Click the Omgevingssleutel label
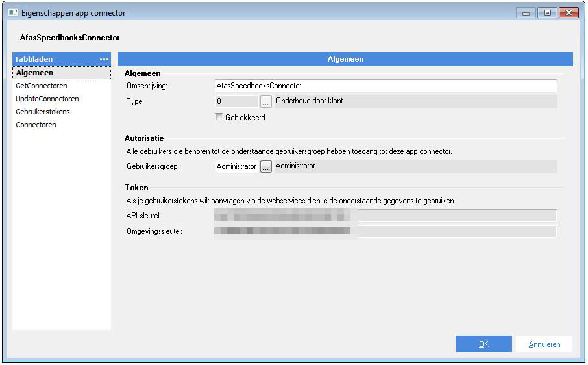Viewport: 588px width, 365px height. pyautogui.click(x=154, y=231)
